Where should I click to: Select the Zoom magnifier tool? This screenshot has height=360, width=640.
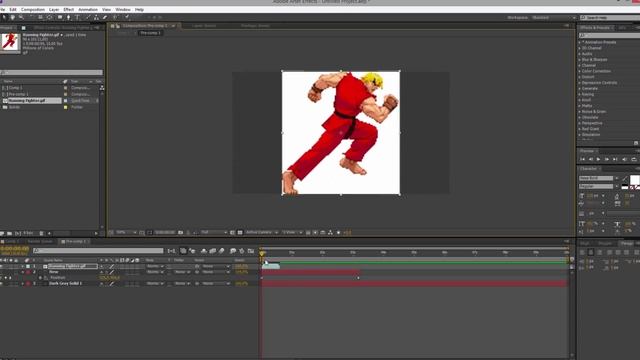[x=21, y=17]
